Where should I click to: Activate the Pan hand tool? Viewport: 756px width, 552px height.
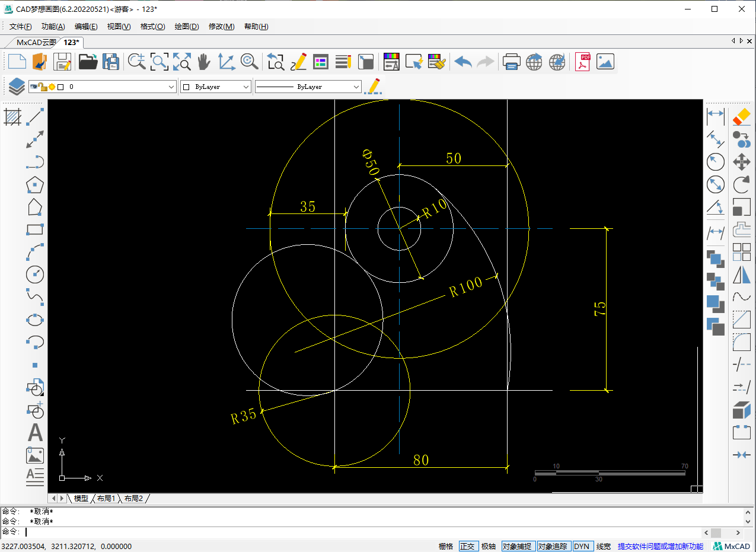click(x=204, y=62)
